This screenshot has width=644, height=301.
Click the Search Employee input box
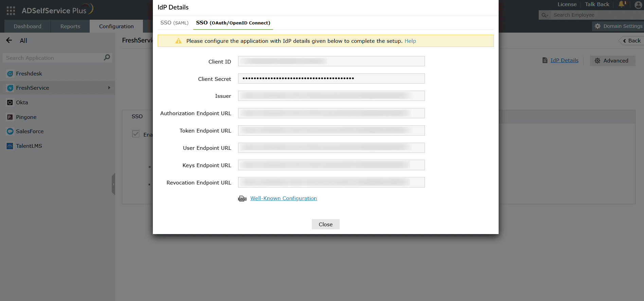pyautogui.click(x=597, y=15)
